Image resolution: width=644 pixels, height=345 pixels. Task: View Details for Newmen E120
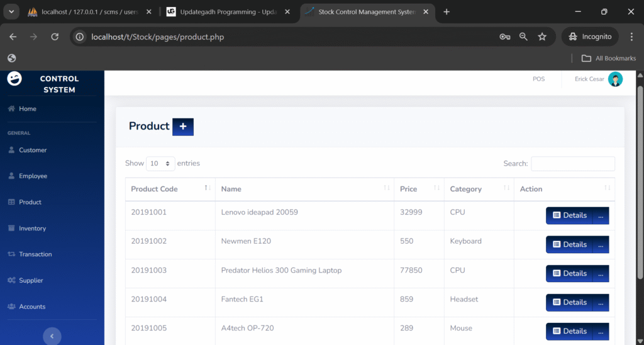pyautogui.click(x=569, y=245)
